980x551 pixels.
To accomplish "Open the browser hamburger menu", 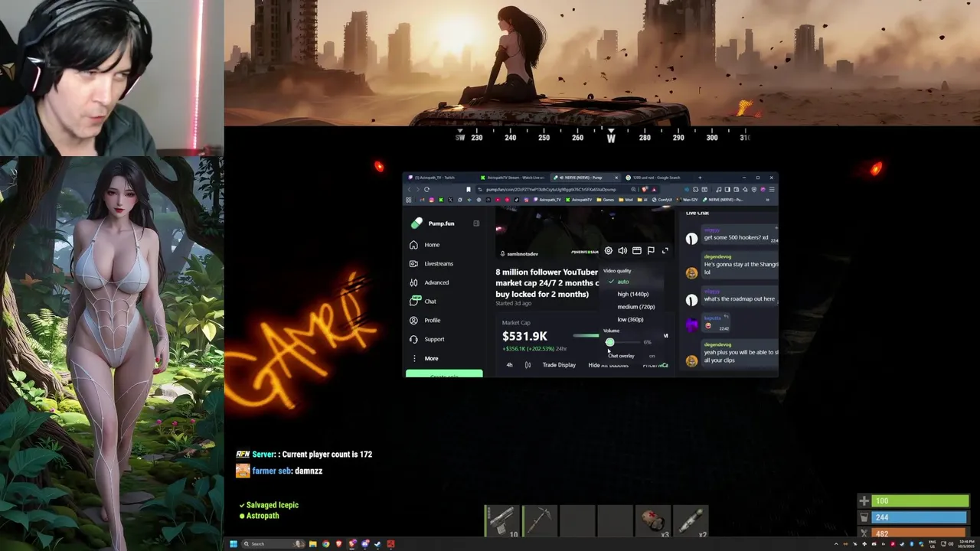I will point(772,190).
